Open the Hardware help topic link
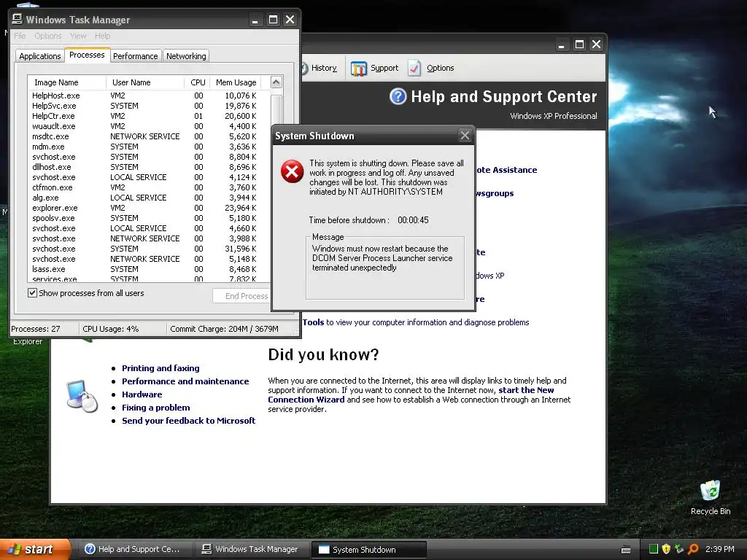Screen dimensions: 747x560 (142, 394)
